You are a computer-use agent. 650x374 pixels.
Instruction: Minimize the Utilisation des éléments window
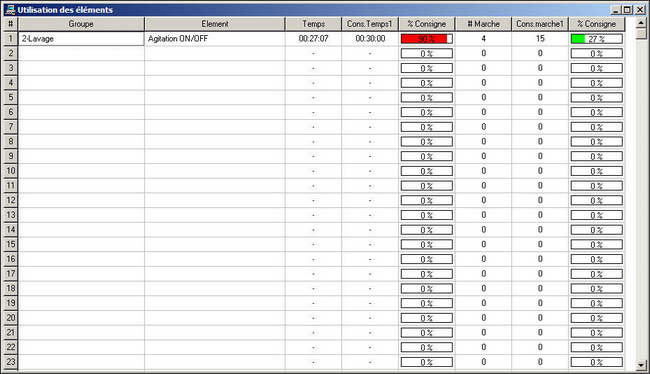(x=616, y=10)
